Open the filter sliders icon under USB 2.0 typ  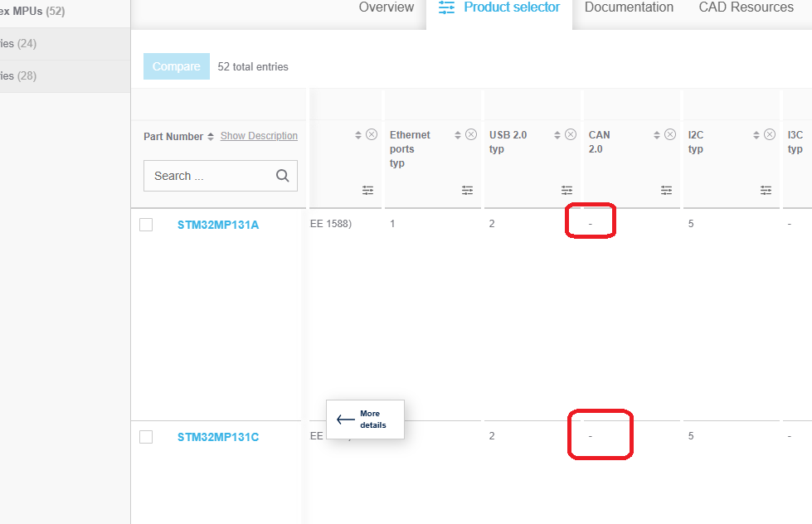[566, 190]
